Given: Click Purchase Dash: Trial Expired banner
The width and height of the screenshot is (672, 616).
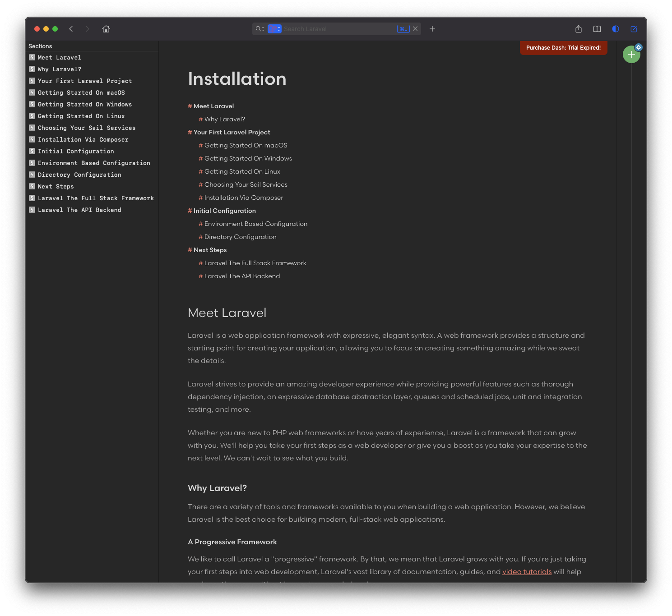Looking at the screenshot, I should tap(563, 48).
